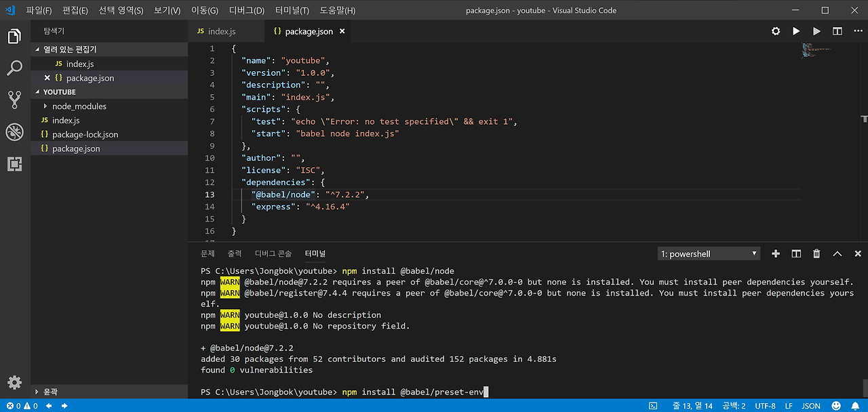Image resolution: width=868 pixels, height=412 pixels.
Task: Maximize the terminal panel with chevron up
Action: point(837,253)
